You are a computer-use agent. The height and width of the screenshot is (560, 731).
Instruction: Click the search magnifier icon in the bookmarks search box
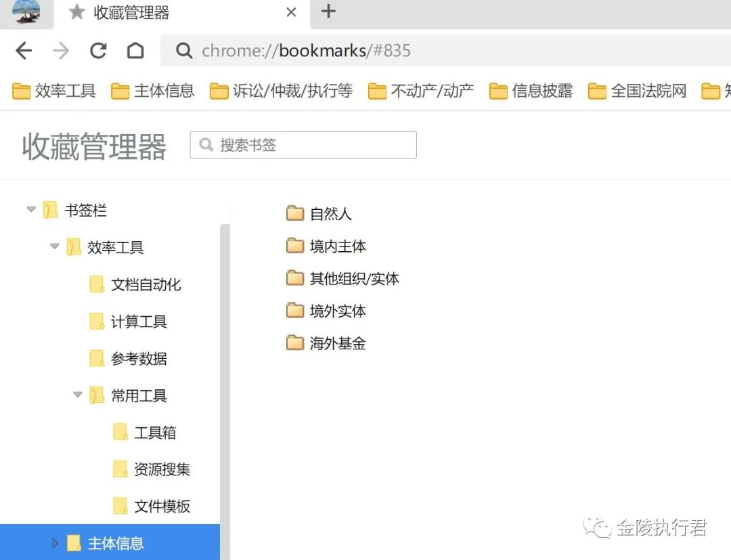tap(205, 144)
